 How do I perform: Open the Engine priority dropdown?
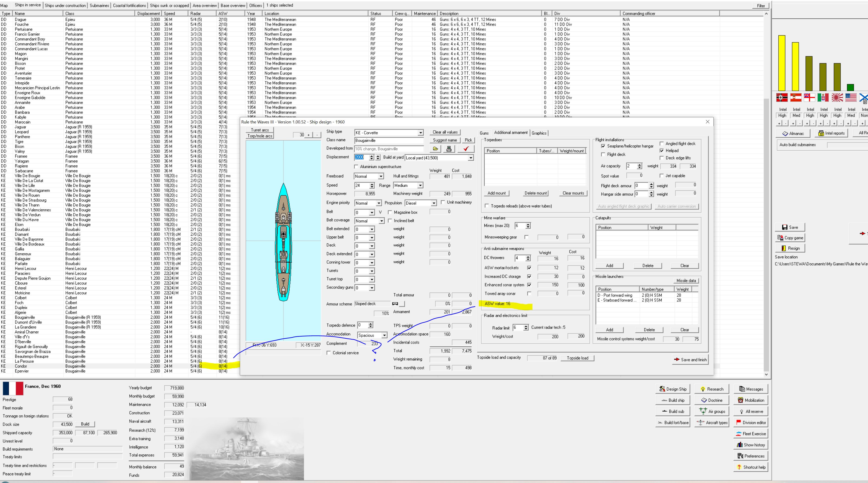pos(379,203)
